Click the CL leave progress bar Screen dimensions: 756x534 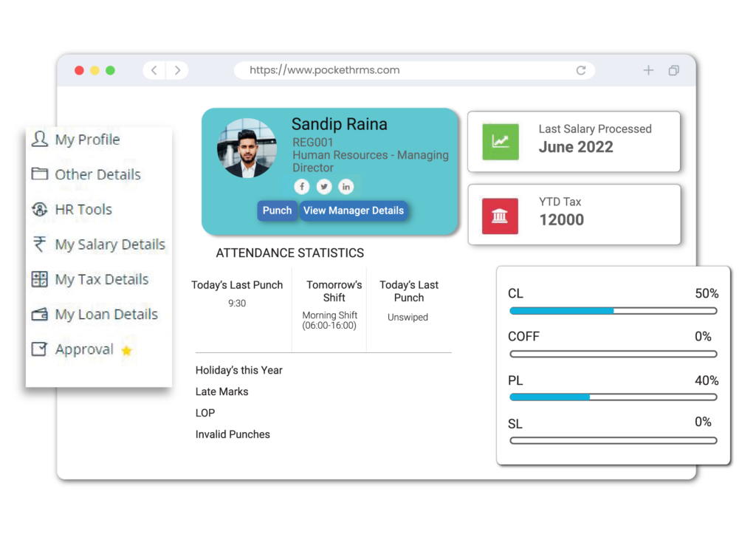[613, 311]
